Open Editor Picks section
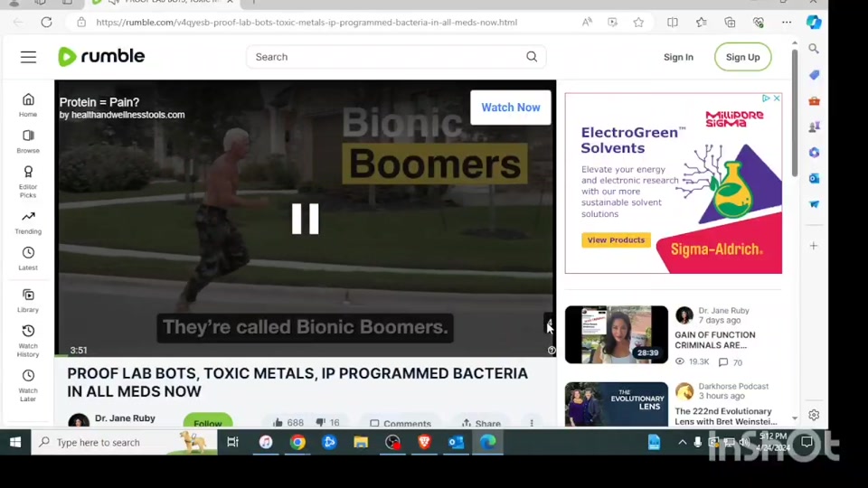The height and width of the screenshot is (488, 868). [x=28, y=181]
